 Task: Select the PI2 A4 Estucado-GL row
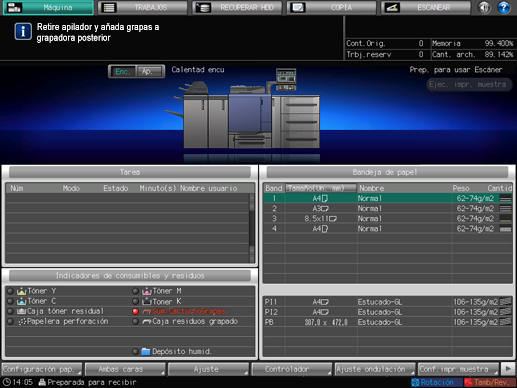pyautogui.click(x=388, y=312)
